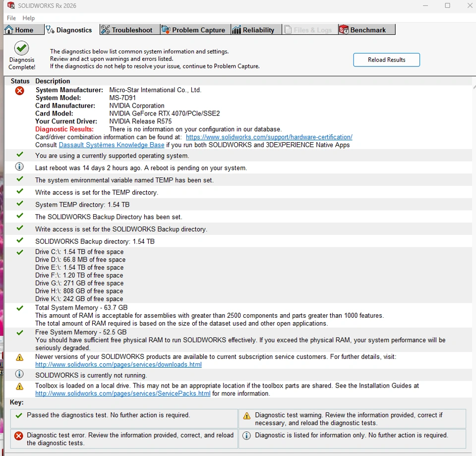The width and height of the screenshot is (476, 456).
Task: Click the Home house icon
Action: tap(9, 30)
